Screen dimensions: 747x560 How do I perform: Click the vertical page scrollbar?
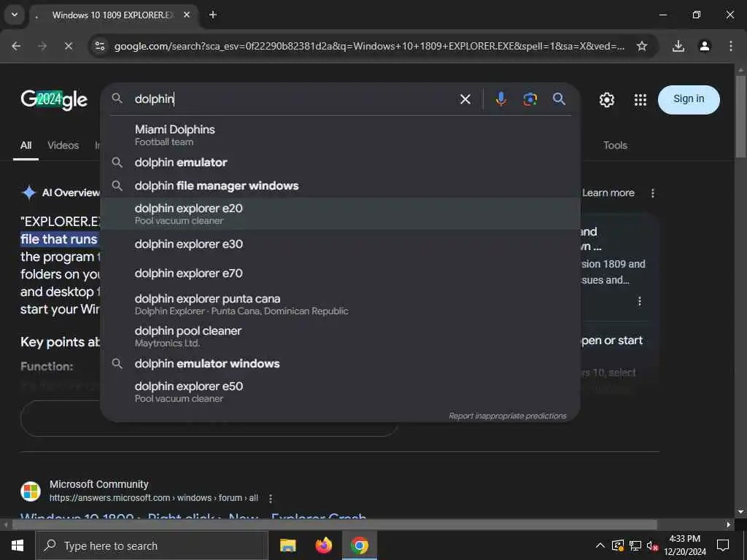740,116
